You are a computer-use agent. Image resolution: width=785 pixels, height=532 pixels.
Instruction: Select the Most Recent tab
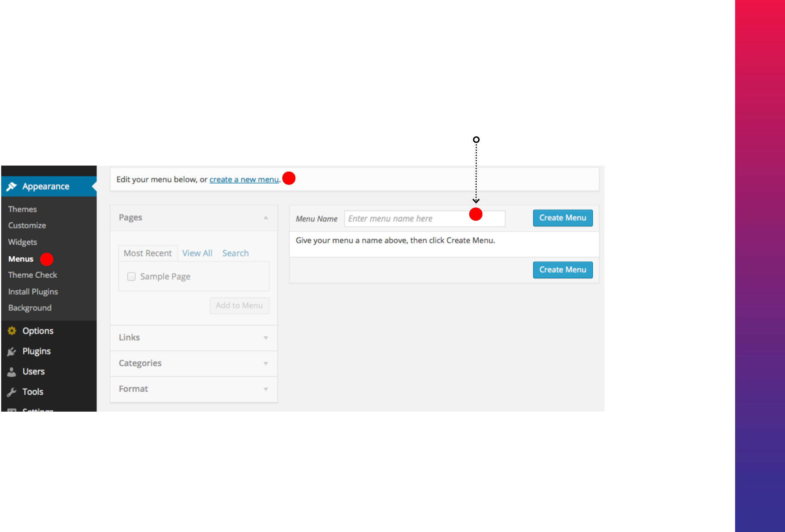coord(148,253)
